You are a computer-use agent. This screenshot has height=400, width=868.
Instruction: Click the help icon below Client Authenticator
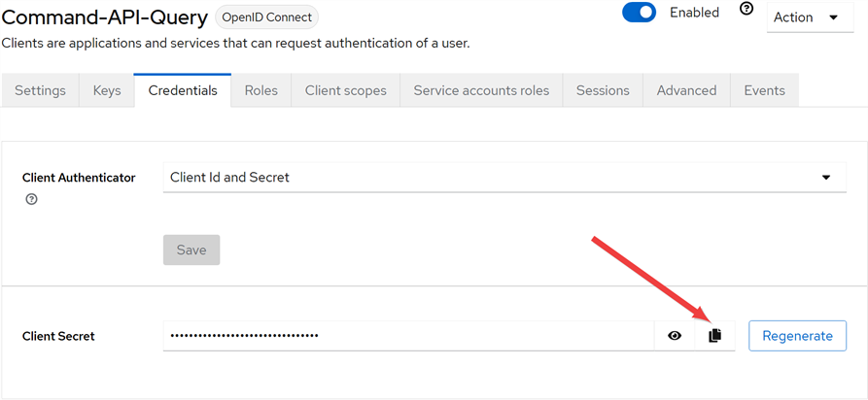tap(31, 199)
